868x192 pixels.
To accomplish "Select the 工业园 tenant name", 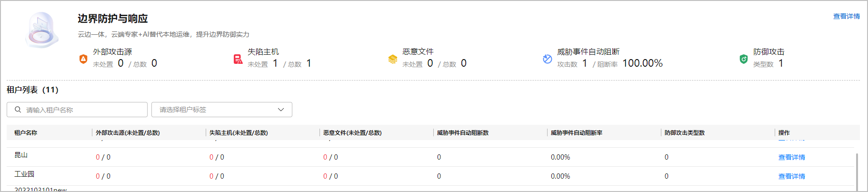I will 24,174.
